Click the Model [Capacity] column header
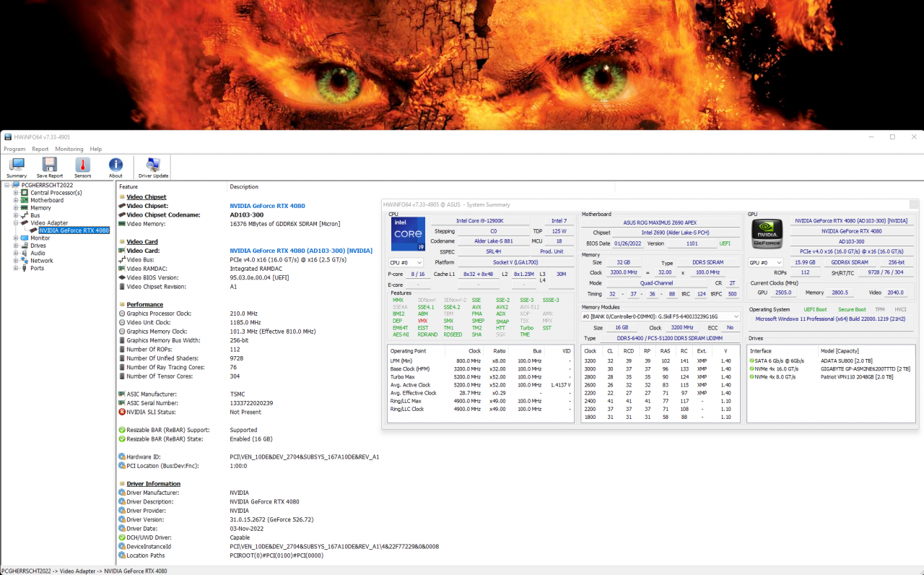Viewport: 924px width, 575px height. [x=838, y=350]
